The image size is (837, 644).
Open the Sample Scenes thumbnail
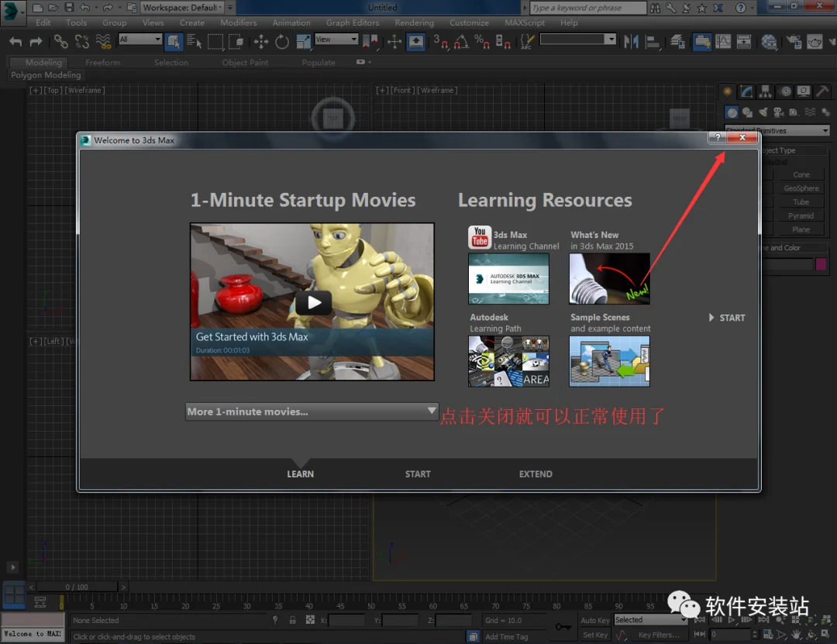610,361
